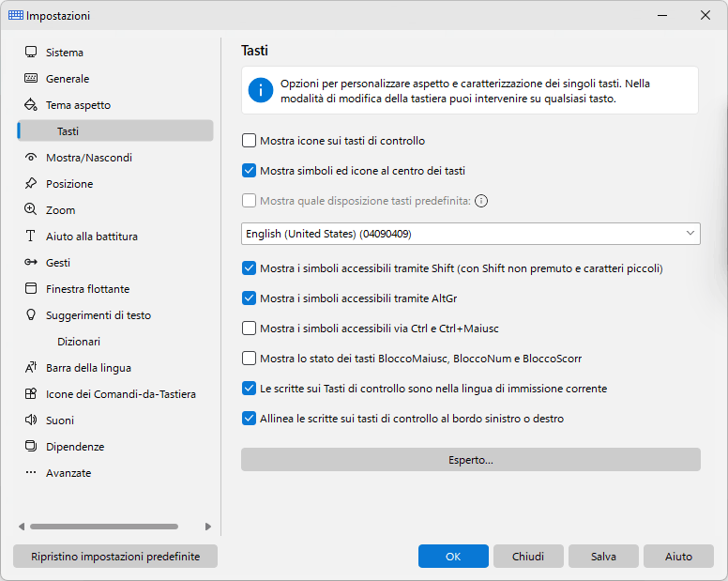Click the Suggerimenti di testo lightbulb icon
This screenshot has width=728, height=581.
coord(31,314)
